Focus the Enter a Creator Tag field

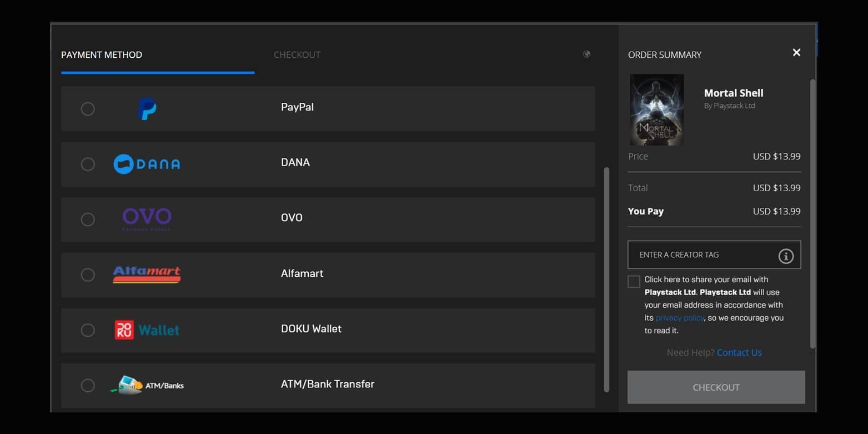point(714,255)
